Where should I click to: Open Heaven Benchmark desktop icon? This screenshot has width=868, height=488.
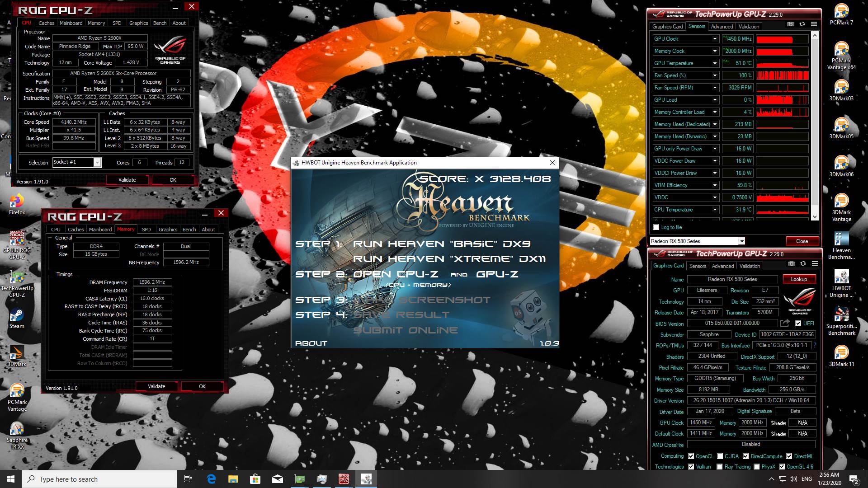(841, 246)
